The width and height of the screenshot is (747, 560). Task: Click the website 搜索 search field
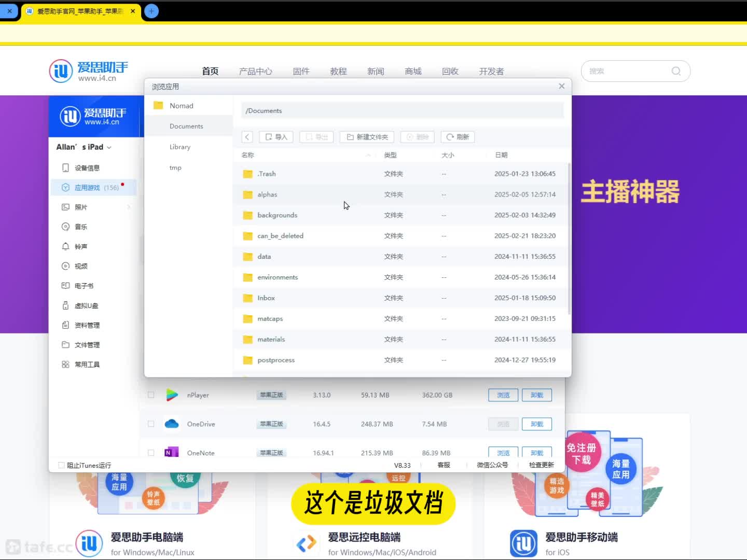(x=635, y=71)
